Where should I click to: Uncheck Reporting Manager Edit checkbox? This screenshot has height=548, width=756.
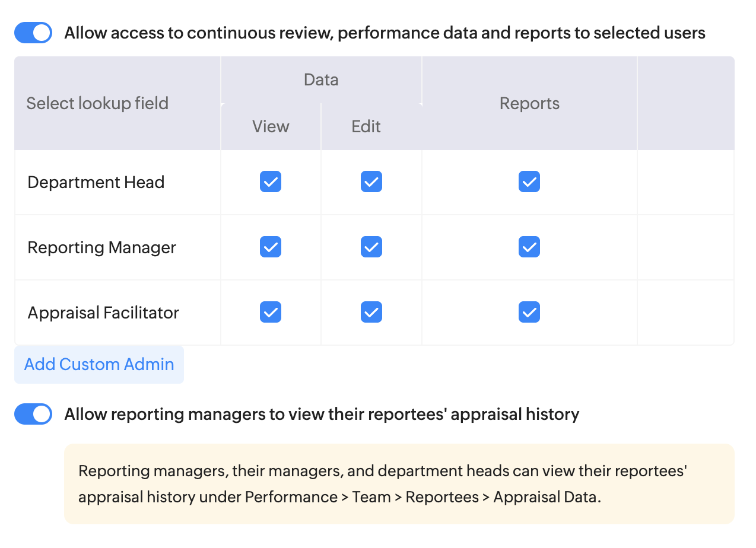(371, 247)
